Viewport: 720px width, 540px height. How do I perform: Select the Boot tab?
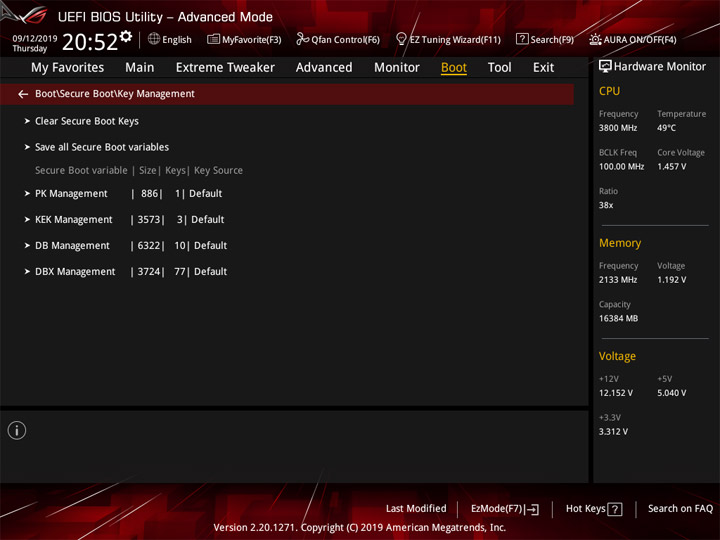[454, 68]
